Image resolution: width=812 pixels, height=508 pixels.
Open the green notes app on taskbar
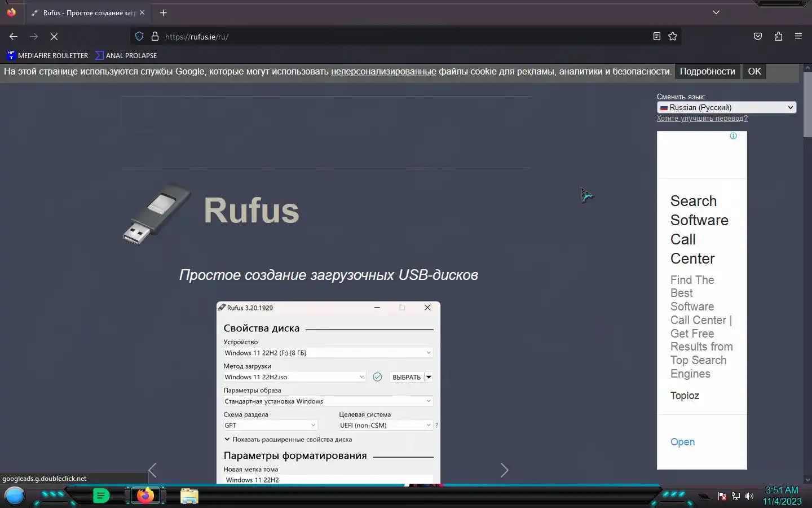101,496
